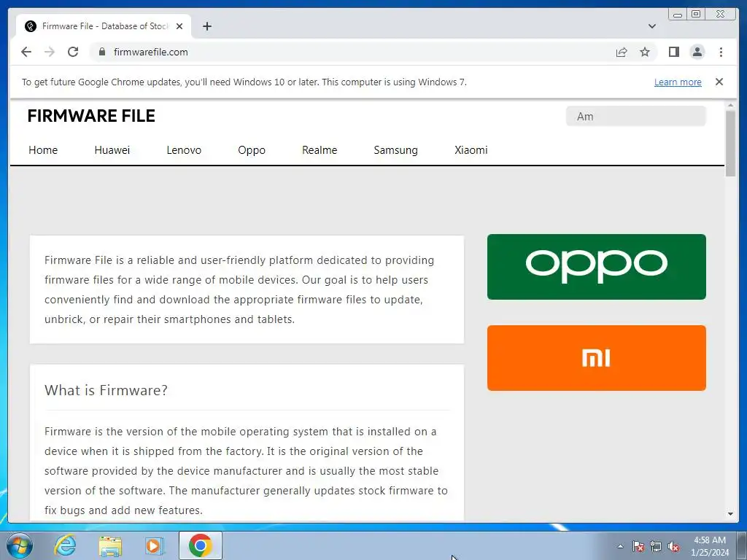Open Windows Explorer from the taskbar

(110, 545)
